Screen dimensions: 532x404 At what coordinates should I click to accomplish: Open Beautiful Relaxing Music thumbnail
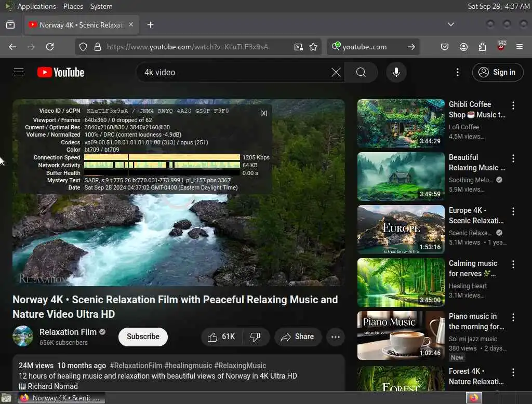point(401,177)
